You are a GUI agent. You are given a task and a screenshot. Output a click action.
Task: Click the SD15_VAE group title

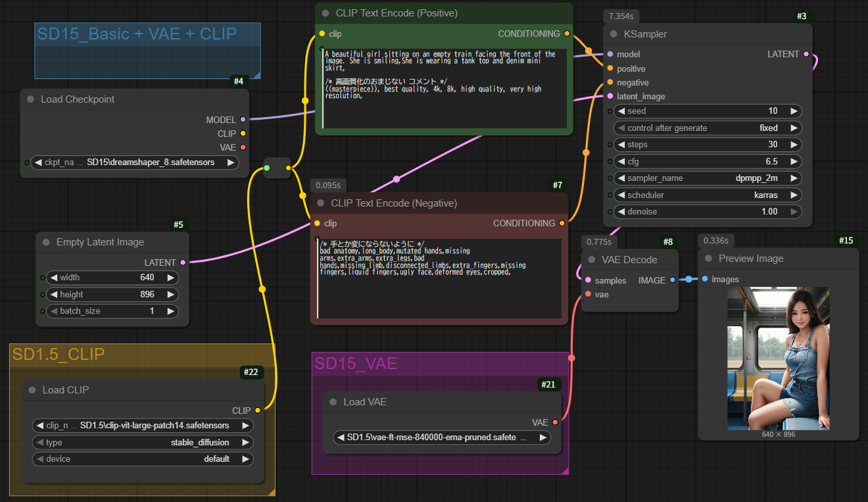[356, 364]
